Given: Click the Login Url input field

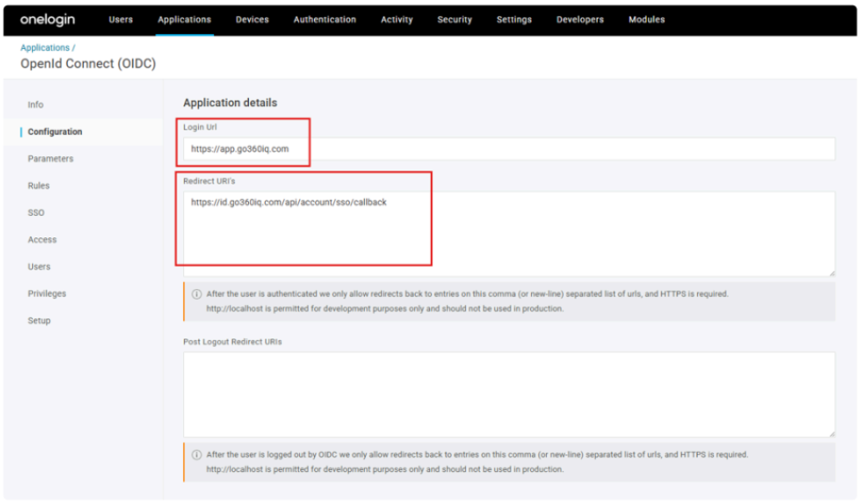Looking at the screenshot, I should point(509,149).
